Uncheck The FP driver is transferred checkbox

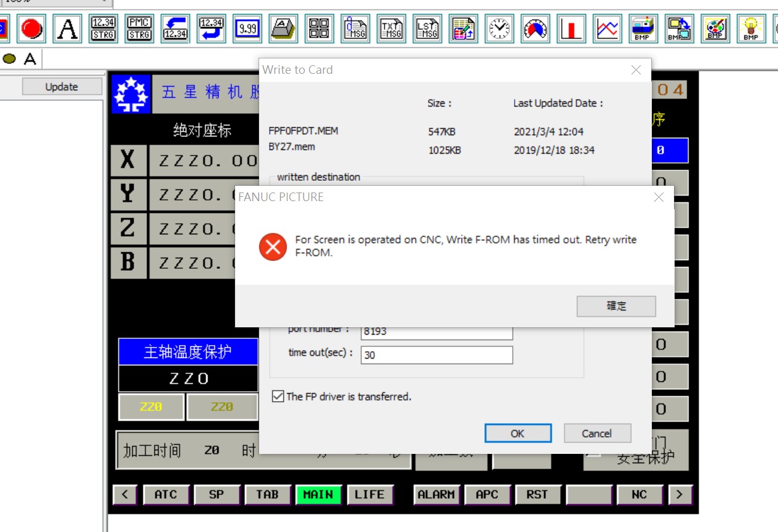pyautogui.click(x=278, y=397)
